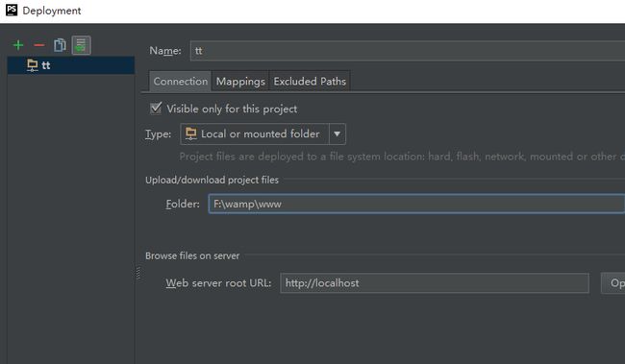
Task: Add a new deployment server
Action: point(18,45)
